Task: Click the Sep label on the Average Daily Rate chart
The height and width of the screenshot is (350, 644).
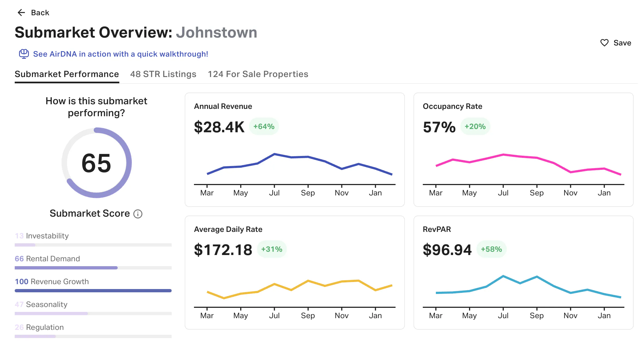Action: click(308, 316)
